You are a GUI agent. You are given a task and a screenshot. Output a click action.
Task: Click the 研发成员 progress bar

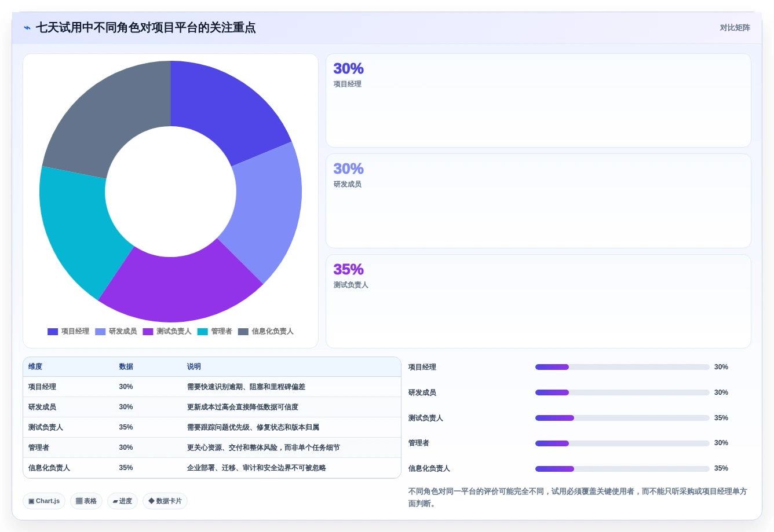[622, 392]
